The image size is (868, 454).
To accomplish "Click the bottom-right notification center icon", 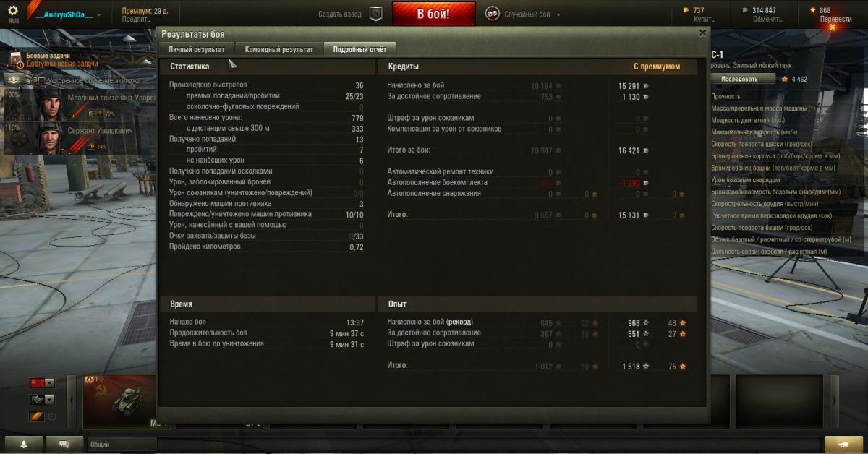I will click(843, 443).
